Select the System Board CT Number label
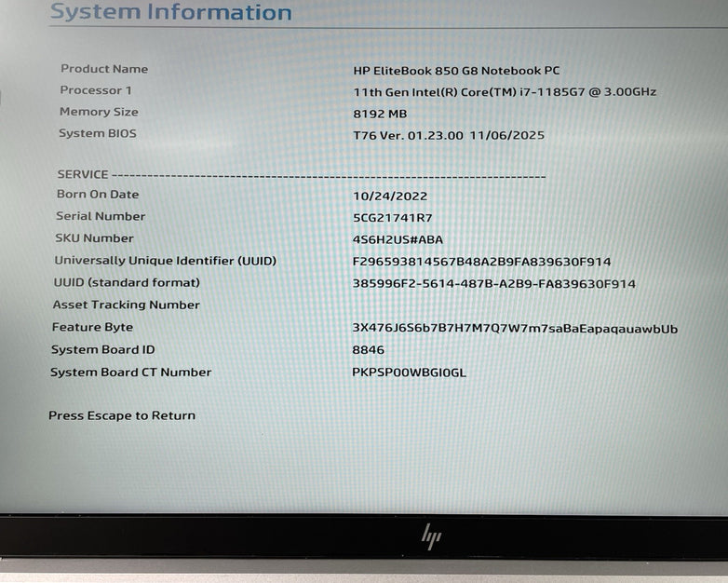The height and width of the screenshot is (583, 728). [x=131, y=373]
